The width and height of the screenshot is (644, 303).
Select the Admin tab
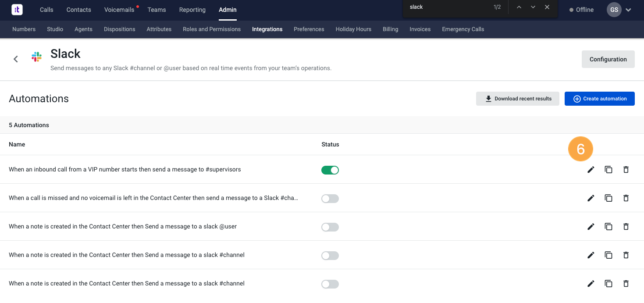(x=228, y=10)
